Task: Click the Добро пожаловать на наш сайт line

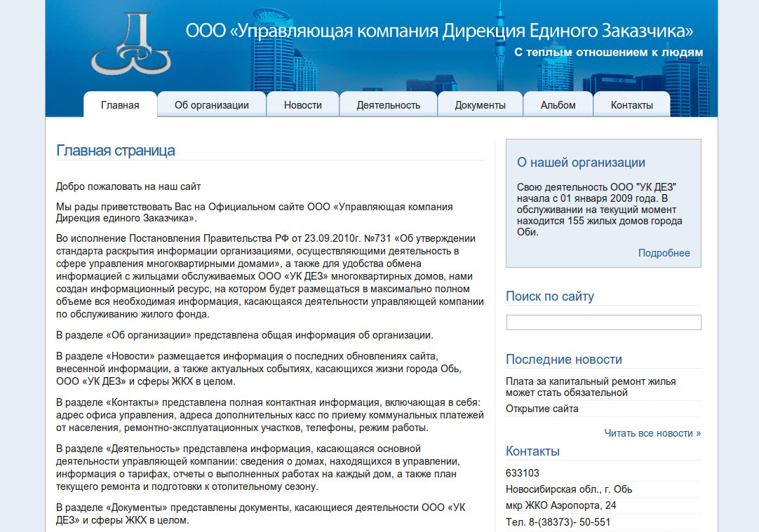Action: 128,186
